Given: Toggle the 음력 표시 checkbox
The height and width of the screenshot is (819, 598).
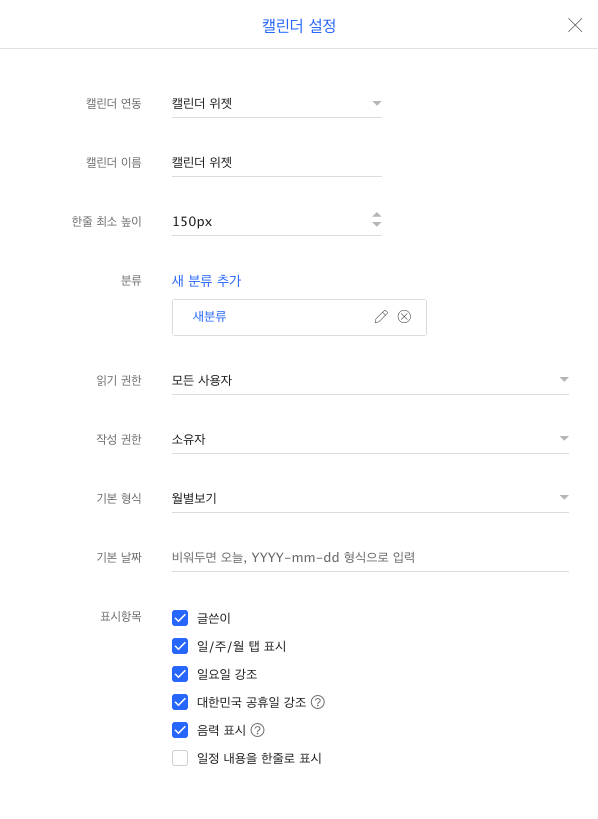Looking at the screenshot, I should click(180, 730).
